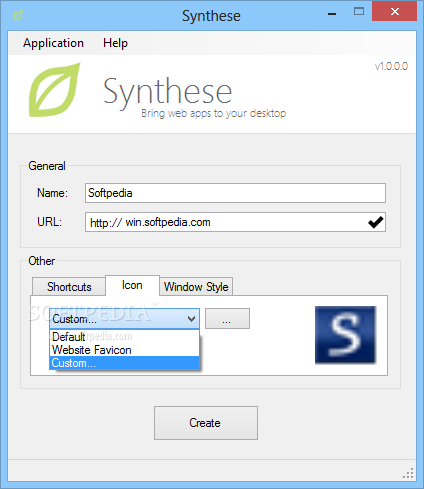Click the v1.0.0.0 version label
Screen dimensions: 424x489
[x=391, y=66]
